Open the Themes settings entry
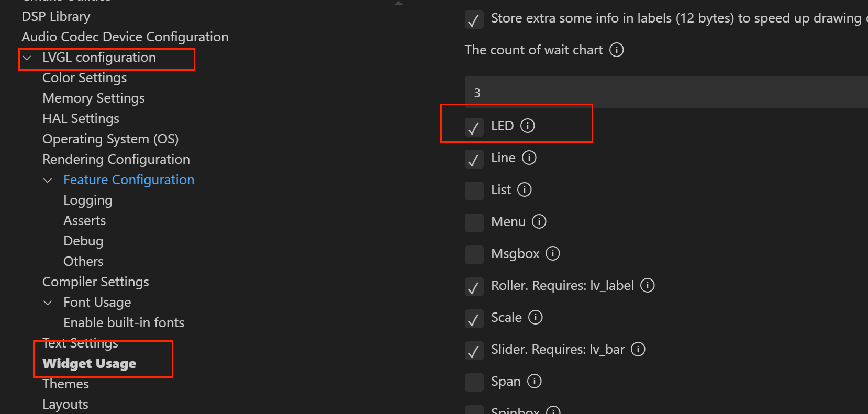868x414 pixels. click(x=65, y=384)
